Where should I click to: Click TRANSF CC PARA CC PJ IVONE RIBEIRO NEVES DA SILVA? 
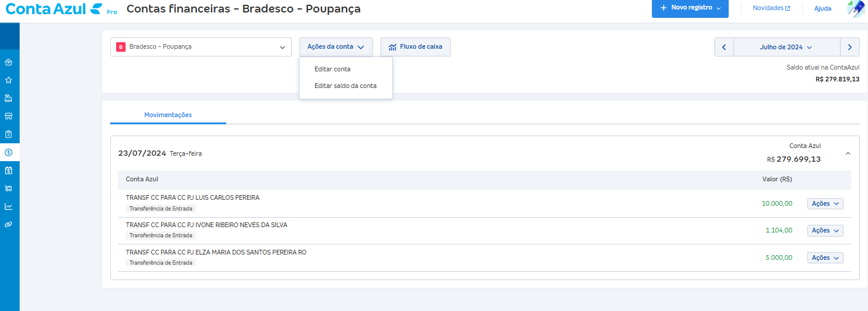[207, 225]
